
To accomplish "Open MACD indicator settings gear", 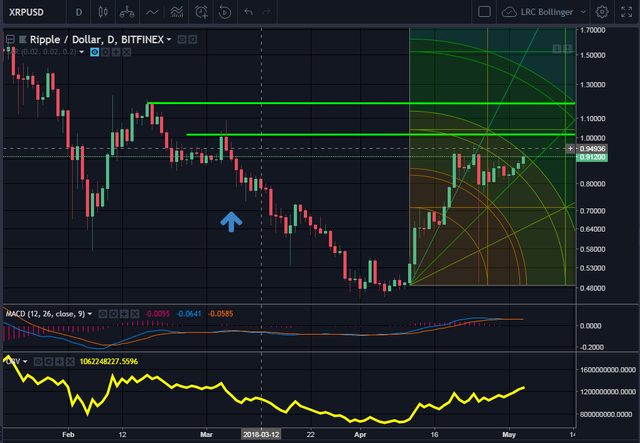I will pos(113,314).
